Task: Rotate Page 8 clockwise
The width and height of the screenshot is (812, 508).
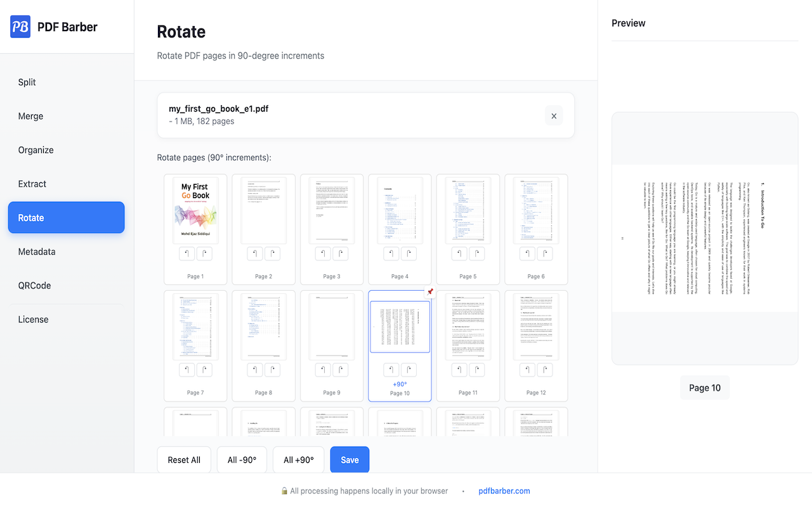Action: coord(273,370)
